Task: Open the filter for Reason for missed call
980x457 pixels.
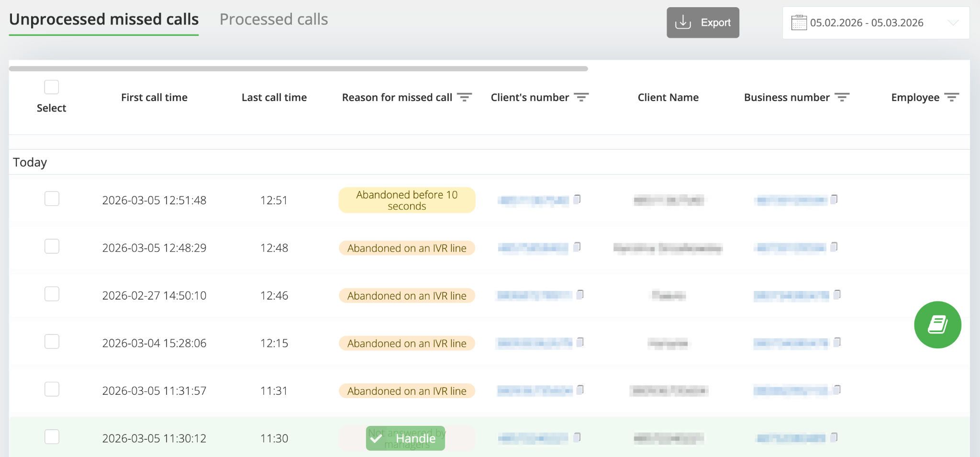Action: pos(466,97)
